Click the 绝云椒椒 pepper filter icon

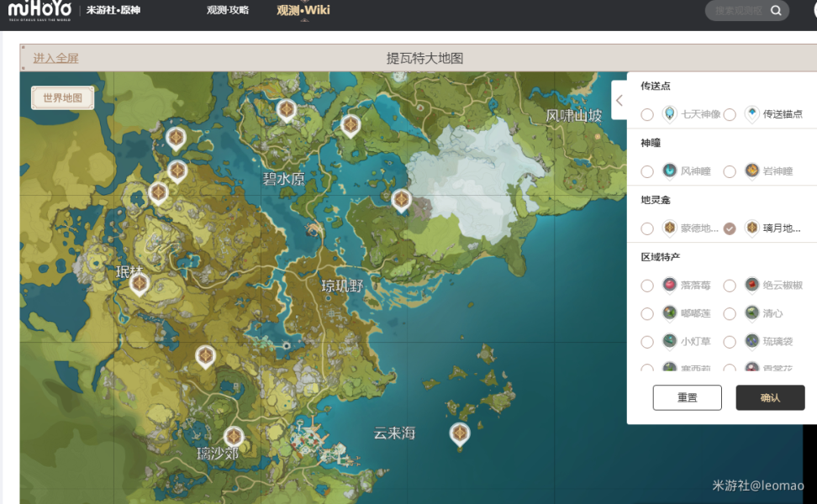pyautogui.click(x=752, y=285)
